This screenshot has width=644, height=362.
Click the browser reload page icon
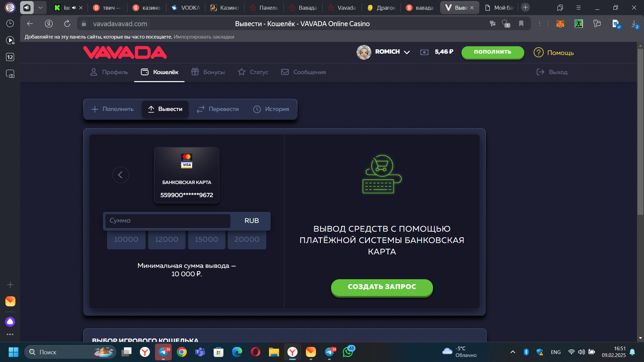tap(67, 23)
